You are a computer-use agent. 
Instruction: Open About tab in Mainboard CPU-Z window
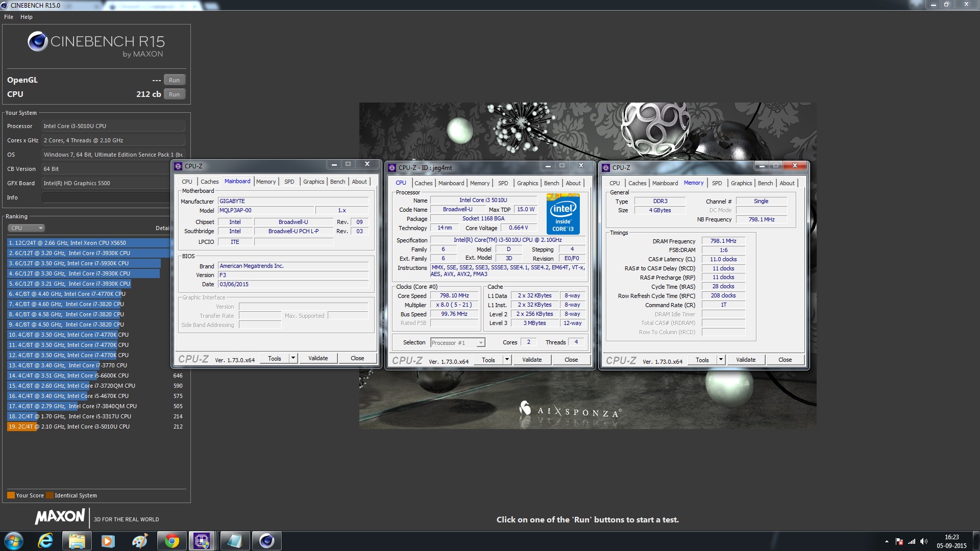pyautogui.click(x=359, y=182)
